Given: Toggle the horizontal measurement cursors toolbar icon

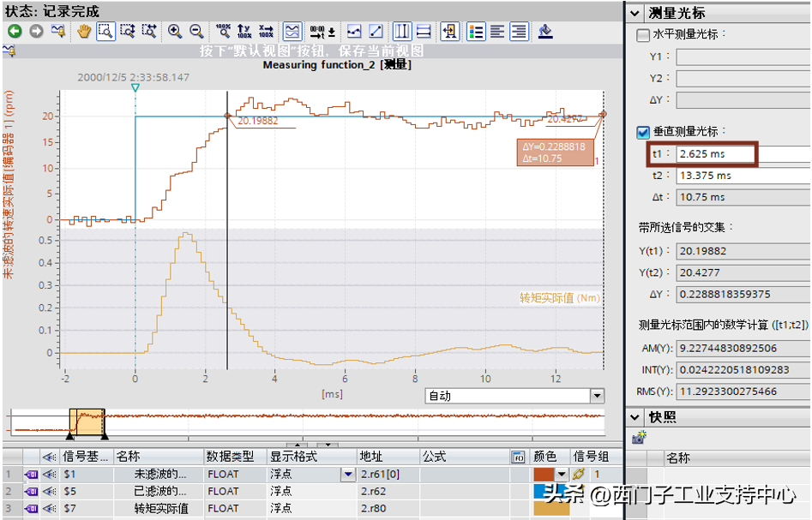Looking at the screenshot, I should (x=424, y=32).
